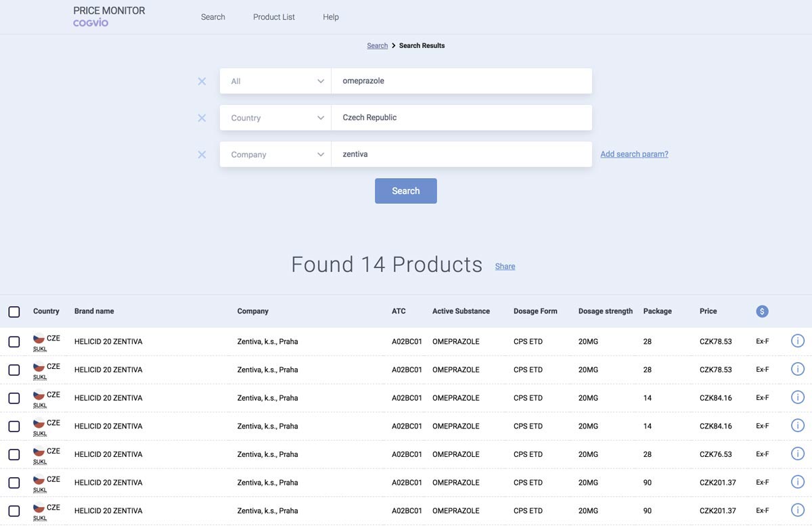Viewport: 812px width, 528px height.
Task: Click the Czech flag in the CZK76.53 row
Action: 39,452
